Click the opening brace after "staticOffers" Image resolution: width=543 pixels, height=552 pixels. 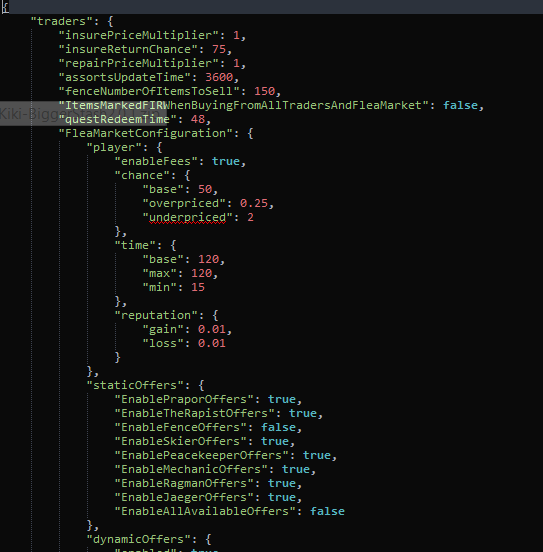201,385
